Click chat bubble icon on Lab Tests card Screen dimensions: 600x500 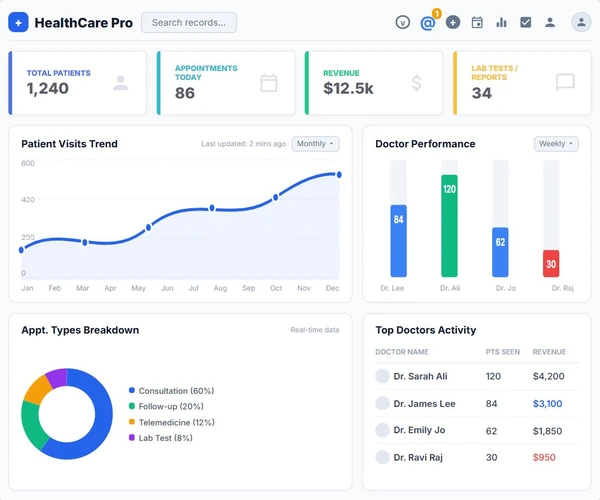(x=565, y=82)
